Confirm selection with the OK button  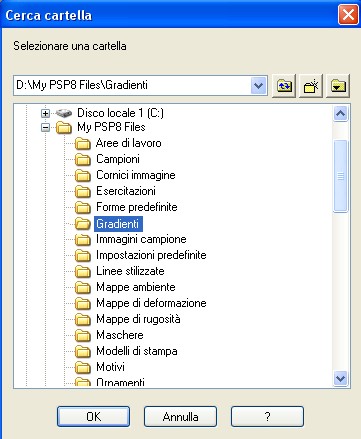[93, 416]
